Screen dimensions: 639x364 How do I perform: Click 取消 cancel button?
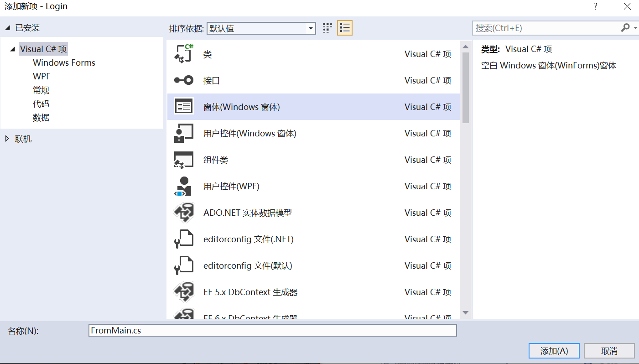click(609, 351)
